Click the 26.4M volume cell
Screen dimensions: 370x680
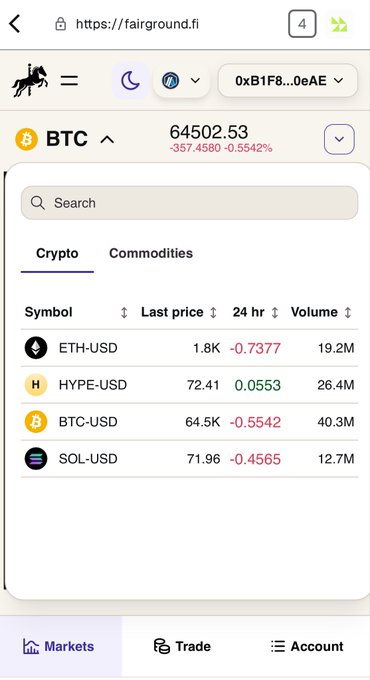(336, 385)
